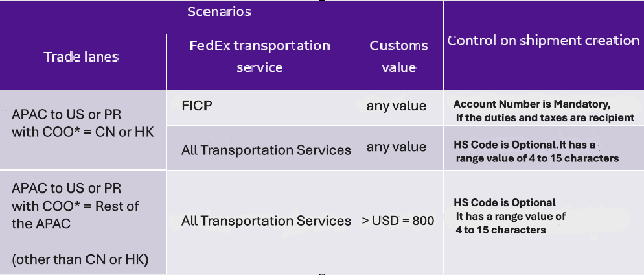Select 'any value' in the FICP row
Screen dimensions: 644x275
click(x=396, y=106)
